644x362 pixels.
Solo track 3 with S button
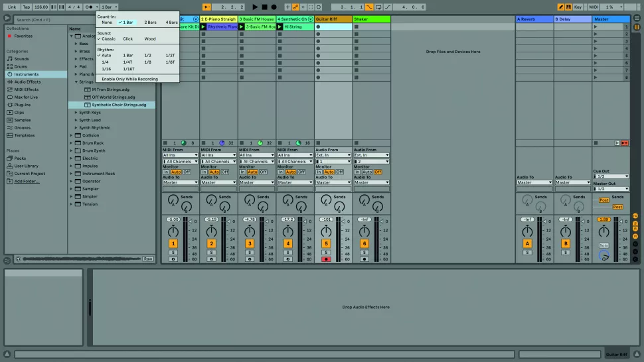click(x=250, y=252)
